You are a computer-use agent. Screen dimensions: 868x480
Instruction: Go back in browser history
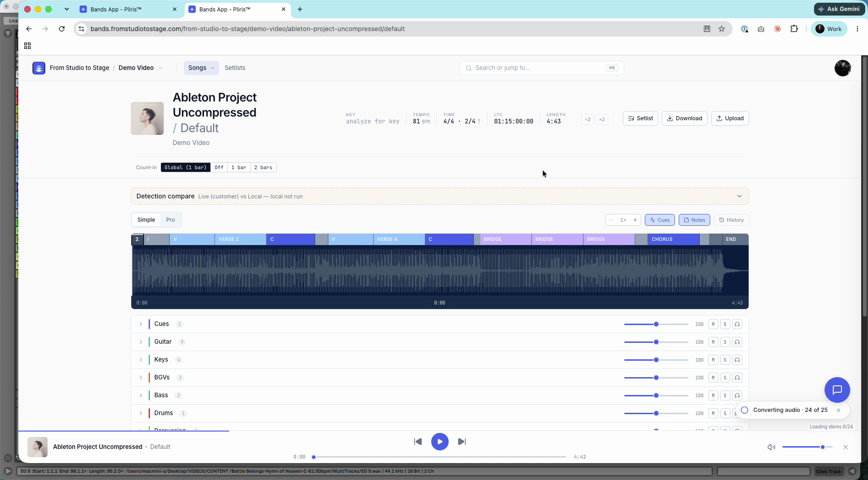tap(29, 29)
